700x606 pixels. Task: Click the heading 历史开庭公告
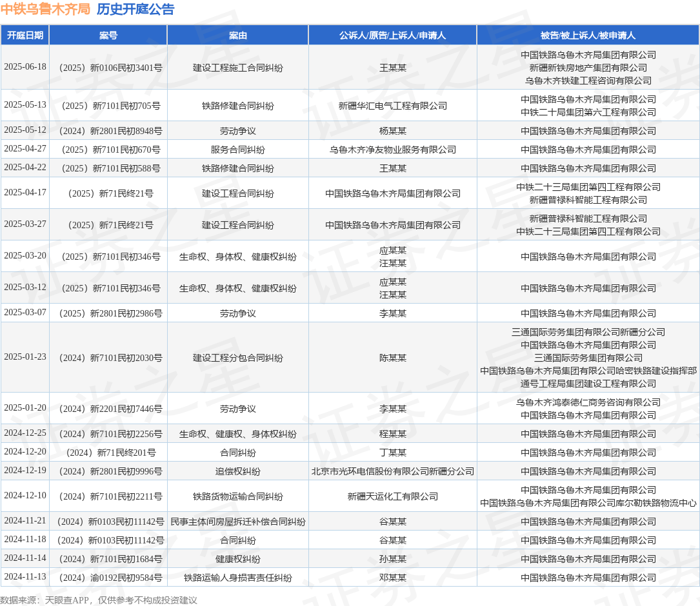135,9
